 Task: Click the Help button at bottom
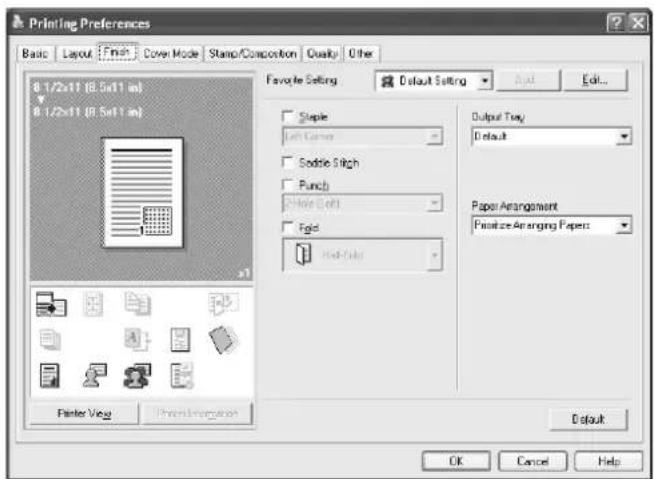609,461
